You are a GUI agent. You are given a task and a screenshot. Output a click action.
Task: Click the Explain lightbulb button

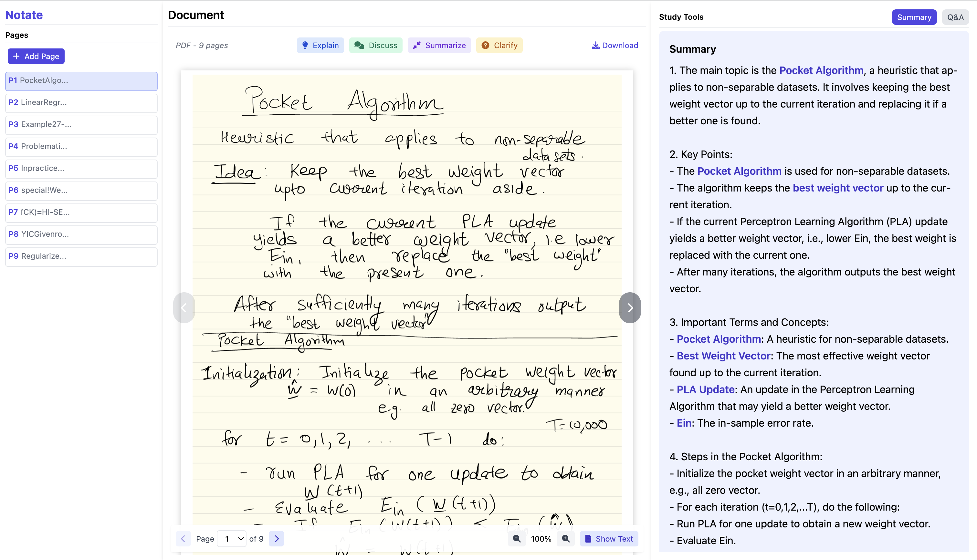[x=320, y=46]
